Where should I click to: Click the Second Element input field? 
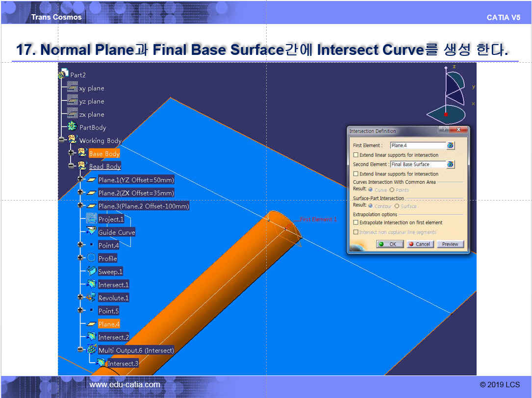(417, 165)
